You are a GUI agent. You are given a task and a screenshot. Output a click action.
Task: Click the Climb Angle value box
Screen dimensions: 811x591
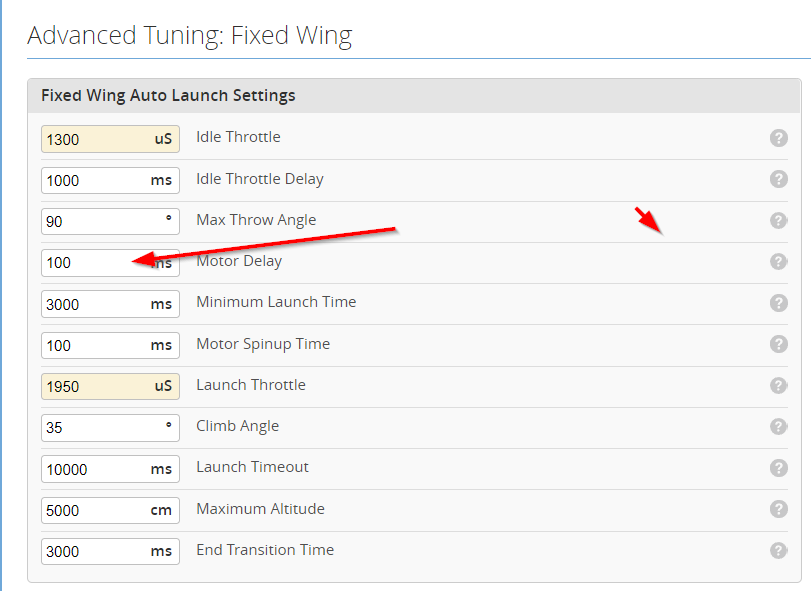tap(110, 428)
